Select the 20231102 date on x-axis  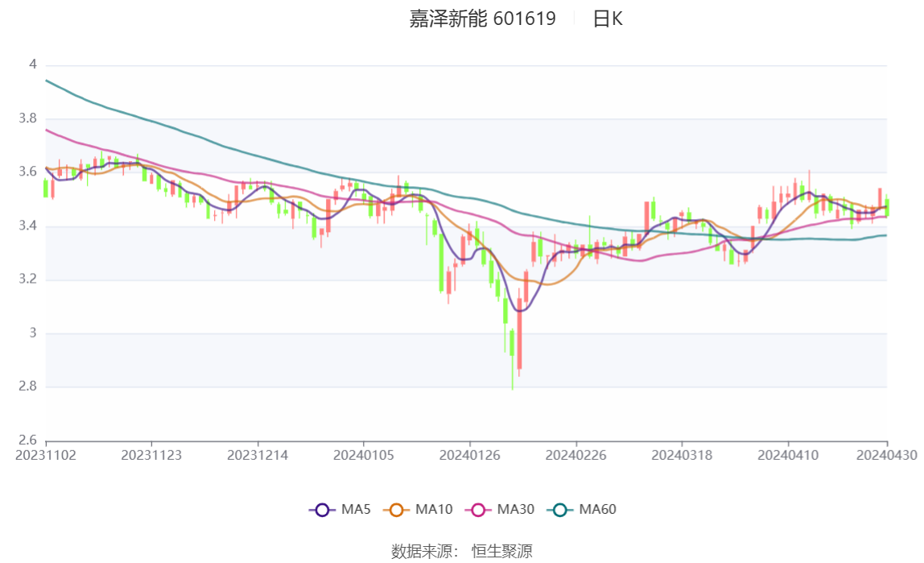pyautogui.click(x=46, y=455)
